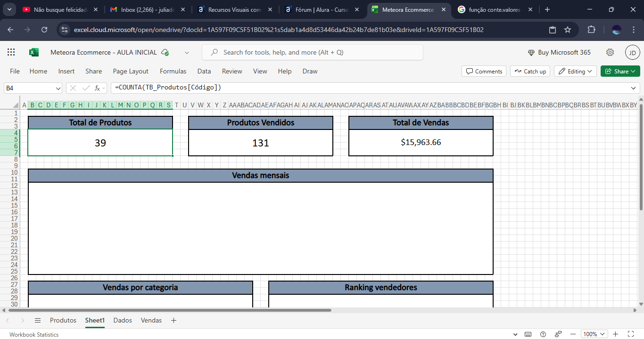Go to next sheet tab arrow
This screenshot has height=339, width=644.
[23, 320]
